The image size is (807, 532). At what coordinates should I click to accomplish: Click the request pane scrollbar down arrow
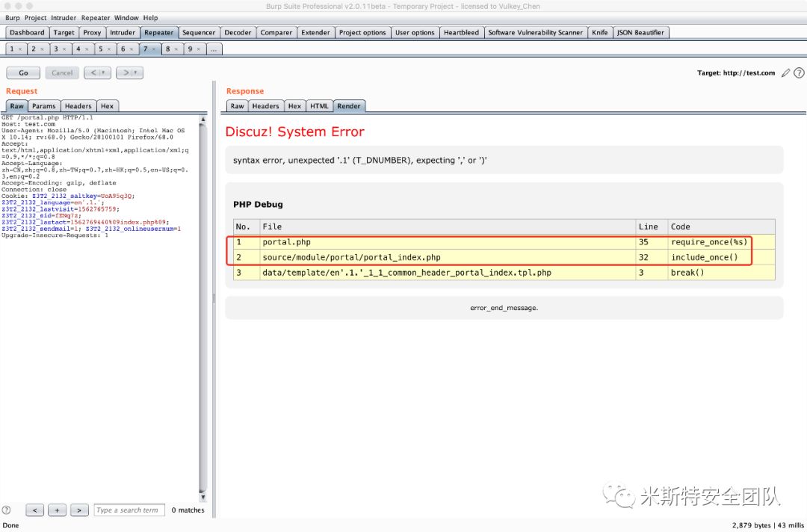coord(202,498)
